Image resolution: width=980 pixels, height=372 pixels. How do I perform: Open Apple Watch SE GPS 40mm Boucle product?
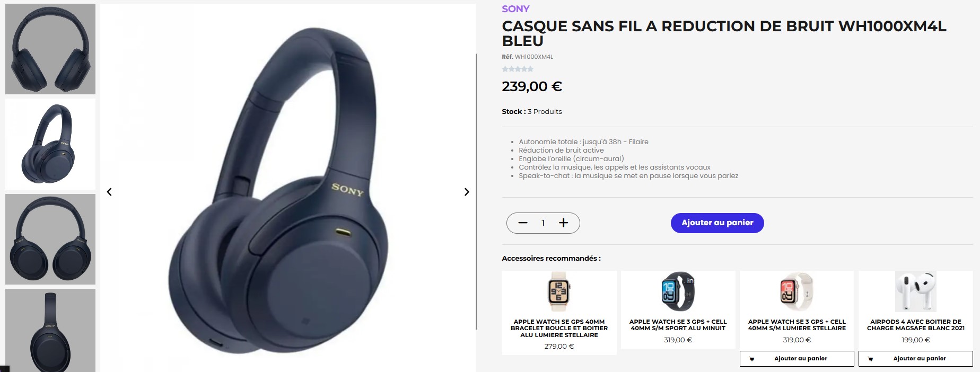pyautogui.click(x=559, y=328)
